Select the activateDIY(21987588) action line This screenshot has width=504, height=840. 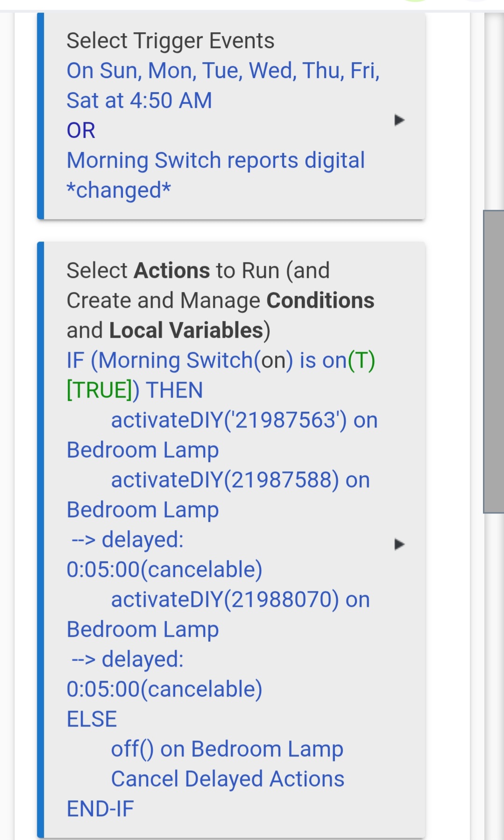[240, 480]
